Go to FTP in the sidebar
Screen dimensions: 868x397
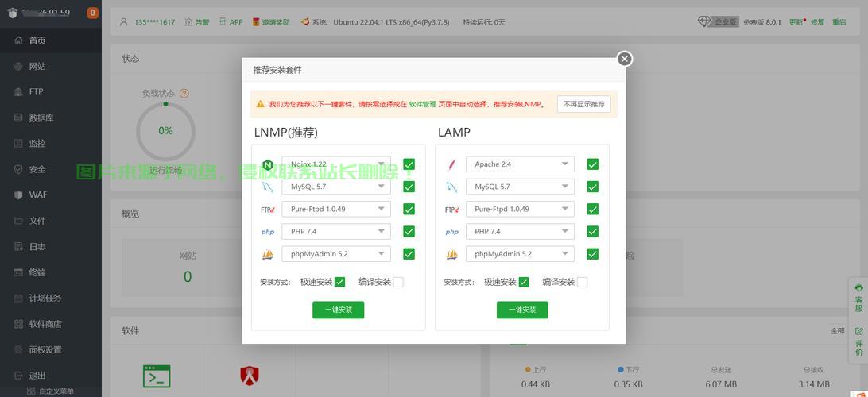click(50, 92)
